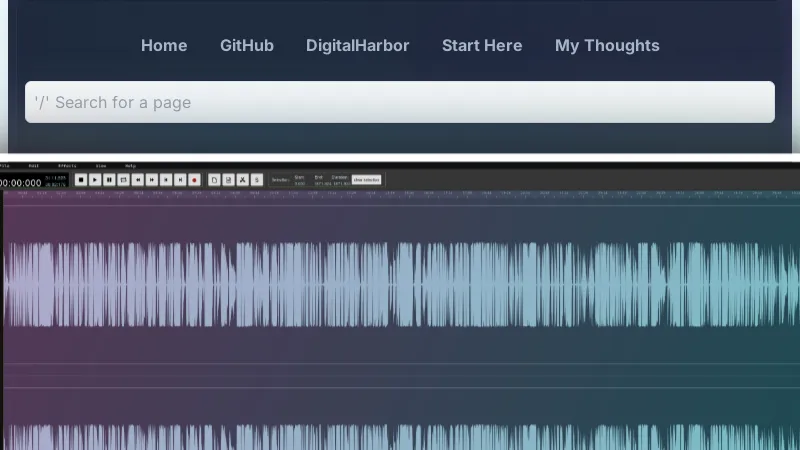Focus the 'Search for a page' field

400,102
